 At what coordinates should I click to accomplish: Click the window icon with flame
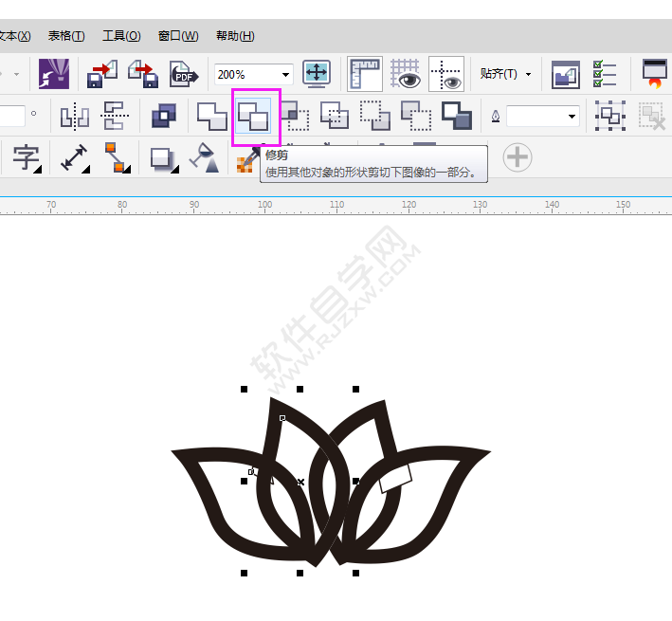pyautogui.click(x=654, y=74)
